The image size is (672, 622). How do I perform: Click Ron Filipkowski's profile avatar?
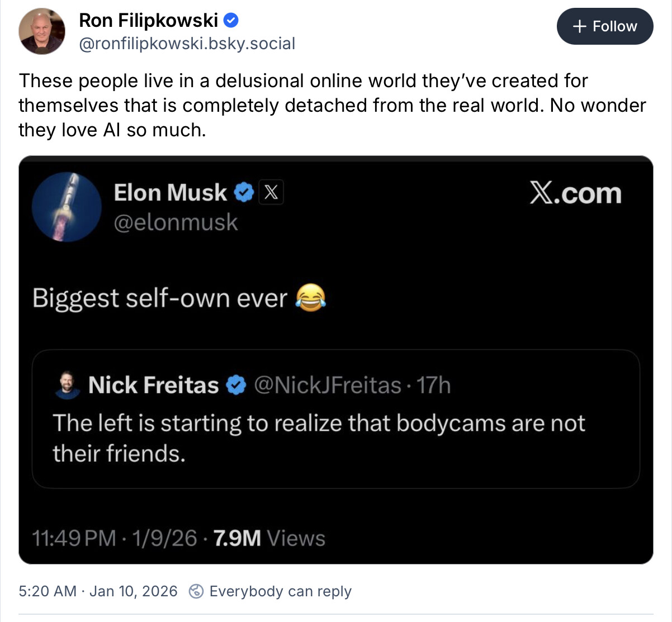click(x=42, y=31)
